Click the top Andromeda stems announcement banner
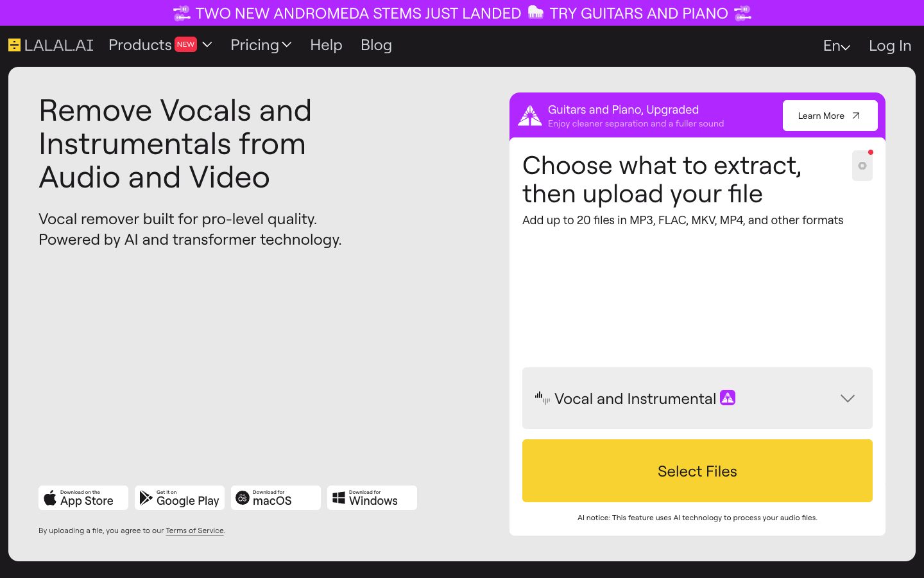The width and height of the screenshot is (924, 578). pos(462,13)
